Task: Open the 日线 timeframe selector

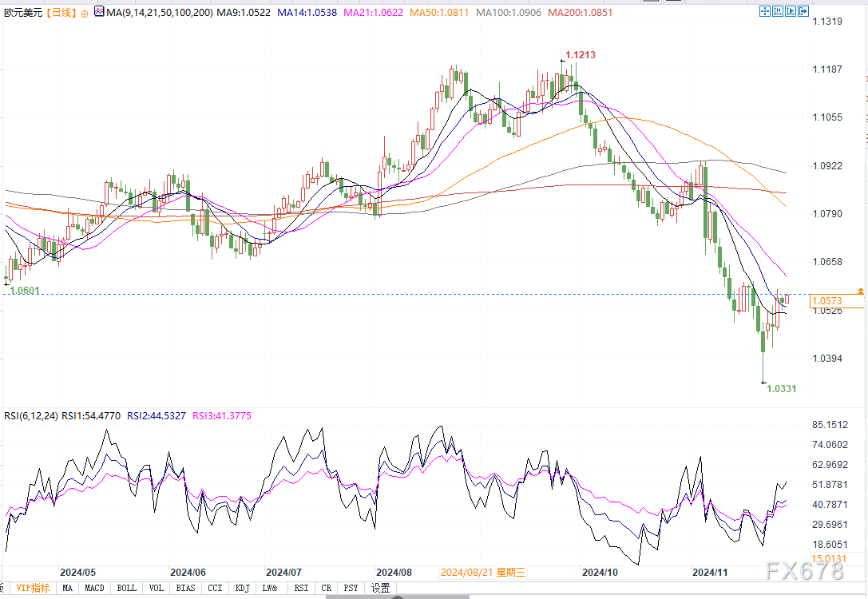Action: [x=61, y=13]
